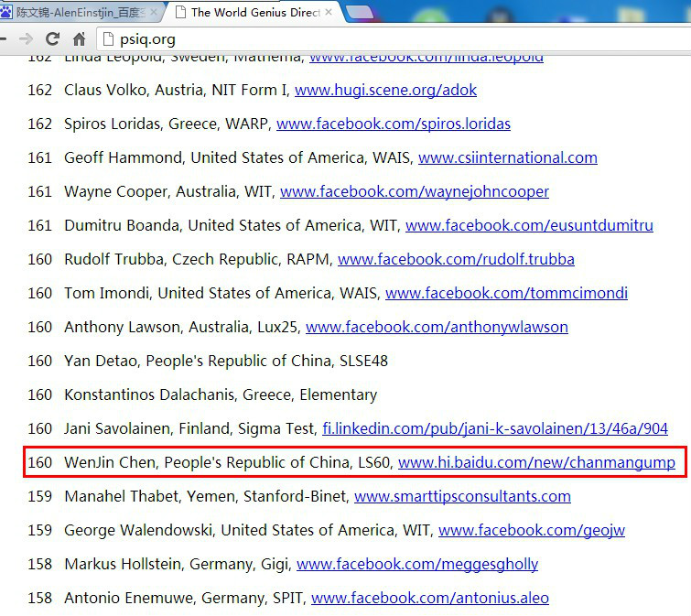The height and width of the screenshot is (616, 691).
Task: Click the page icon beside psiq.org
Action: point(108,38)
